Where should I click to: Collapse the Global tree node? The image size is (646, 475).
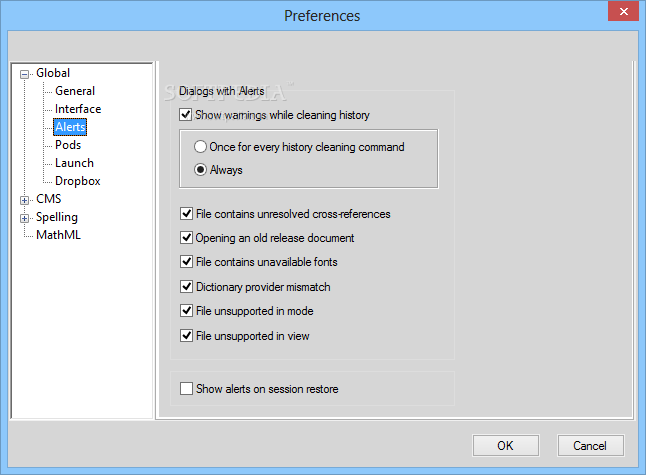point(24,74)
